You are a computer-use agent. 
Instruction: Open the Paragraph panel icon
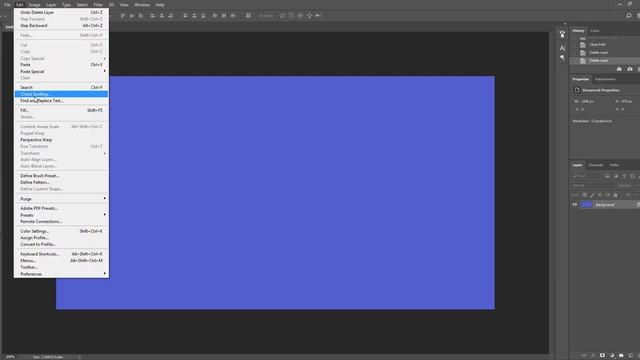coord(562,58)
